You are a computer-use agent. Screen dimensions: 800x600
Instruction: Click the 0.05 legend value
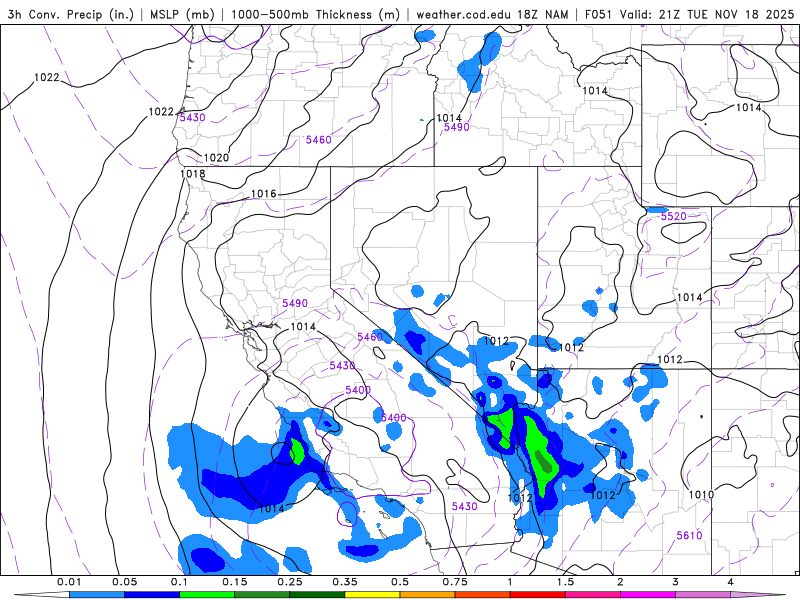tap(124, 582)
